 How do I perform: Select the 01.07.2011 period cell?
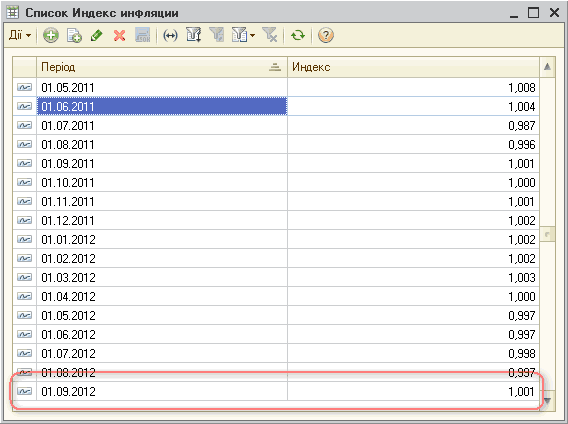pos(162,125)
